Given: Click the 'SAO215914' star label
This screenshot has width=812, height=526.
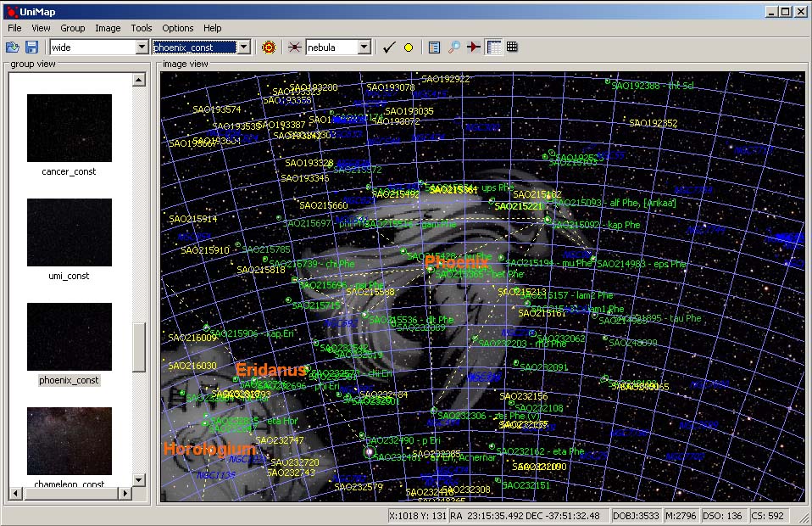Looking at the screenshot, I should click(x=192, y=219).
